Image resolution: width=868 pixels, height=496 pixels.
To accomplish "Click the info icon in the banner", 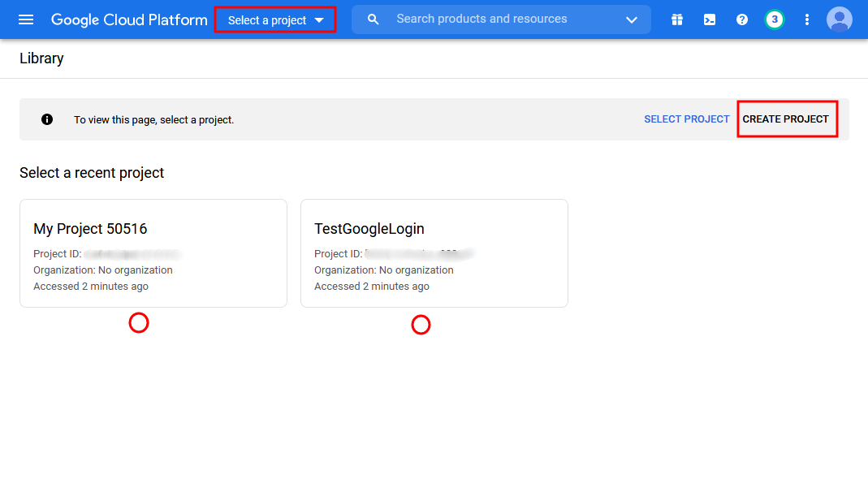I will (47, 119).
